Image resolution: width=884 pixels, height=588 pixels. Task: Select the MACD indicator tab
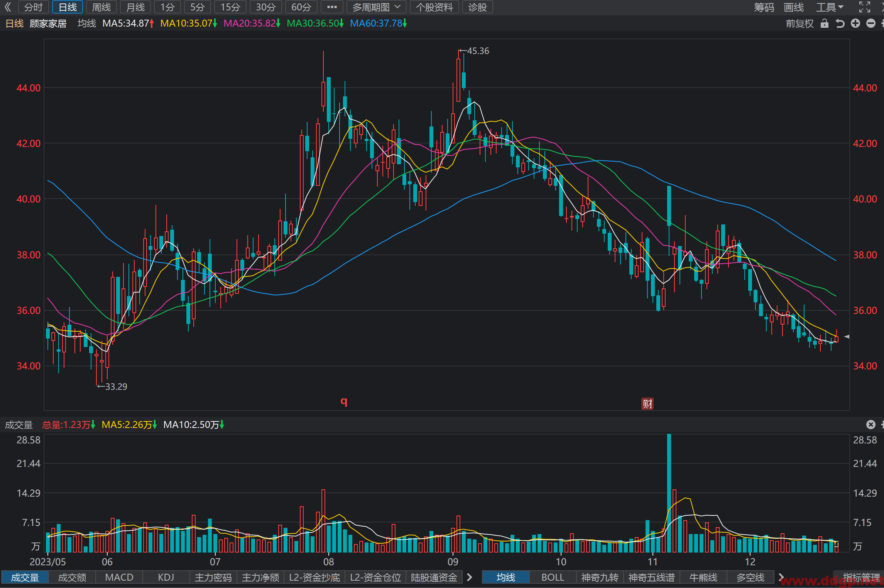tap(119, 577)
